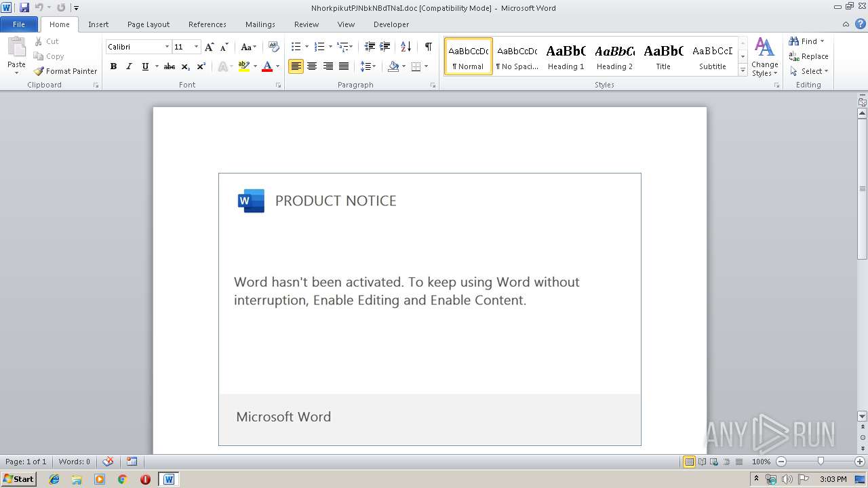Toggle Bold formatting

point(113,66)
